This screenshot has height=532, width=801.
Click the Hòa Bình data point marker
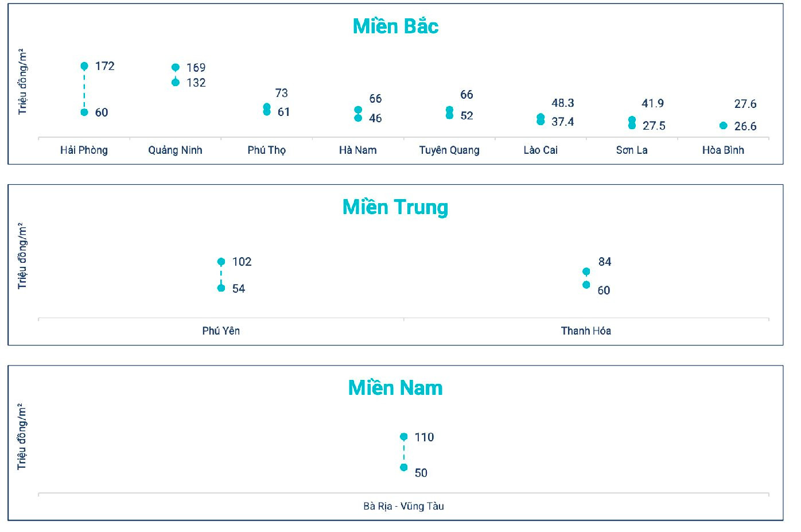click(723, 126)
